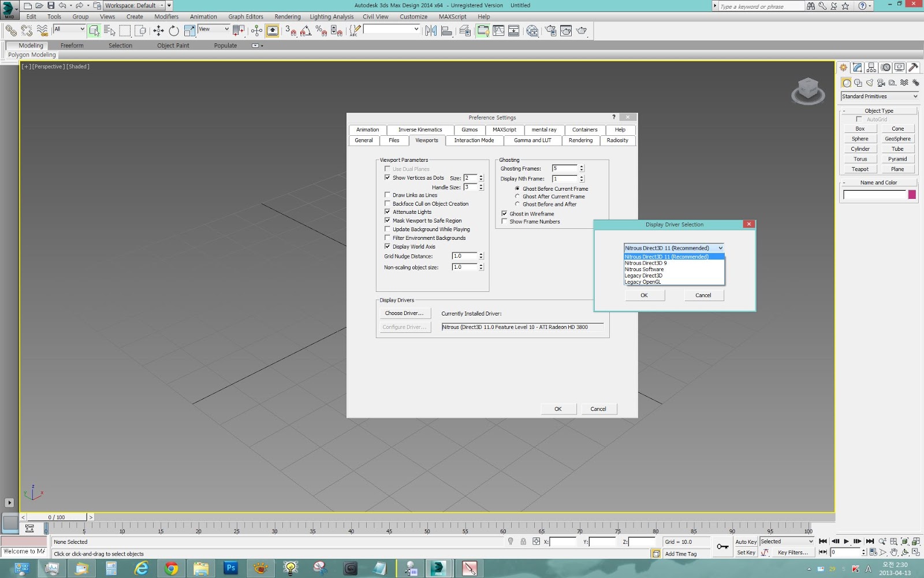
Task: Toggle Show Vertices as Dots checkbox
Action: click(388, 177)
